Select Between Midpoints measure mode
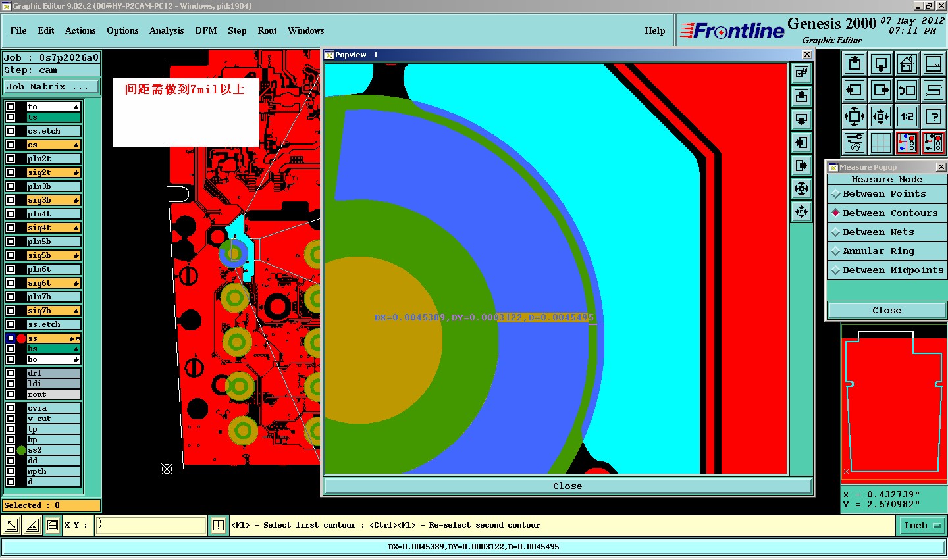The width and height of the screenshot is (948, 560). point(887,270)
